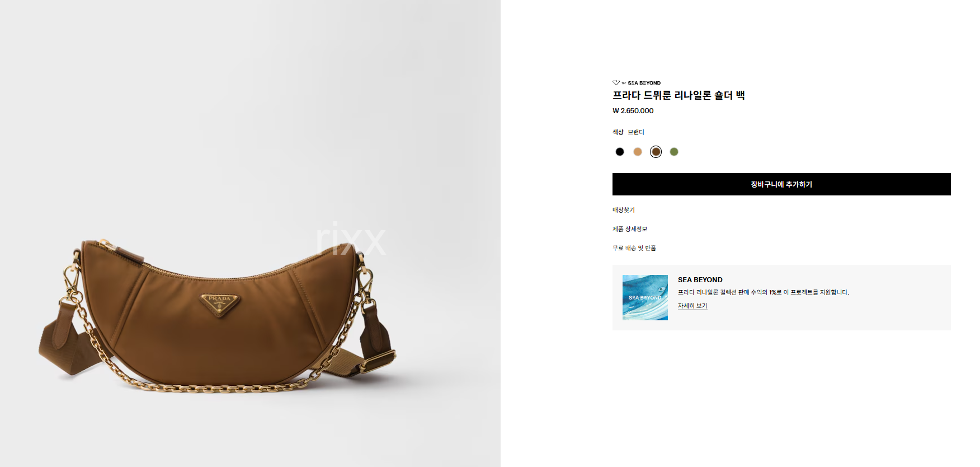The height and width of the screenshot is (467, 980).
Task: Click the SEA BEYOND text beside top logo
Action: (644, 83)
